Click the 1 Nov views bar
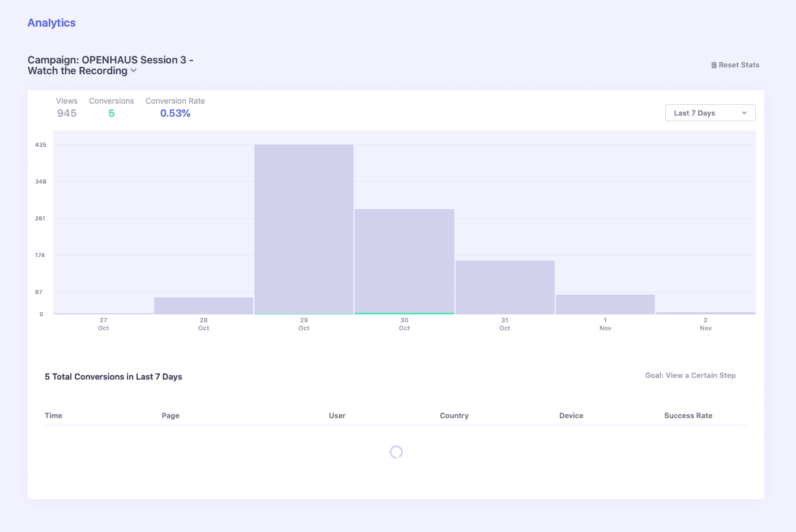The width and height of the screenshot is (796, 532). tap(605, 304)
